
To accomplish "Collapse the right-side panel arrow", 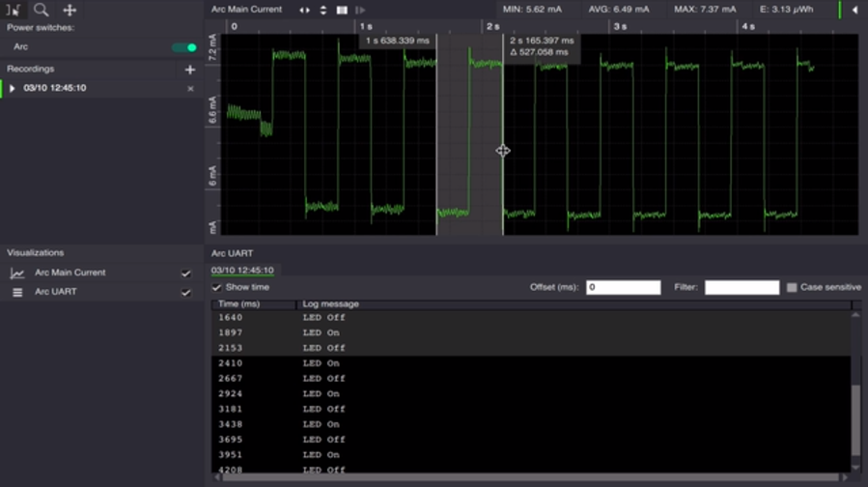I will 854,10.
